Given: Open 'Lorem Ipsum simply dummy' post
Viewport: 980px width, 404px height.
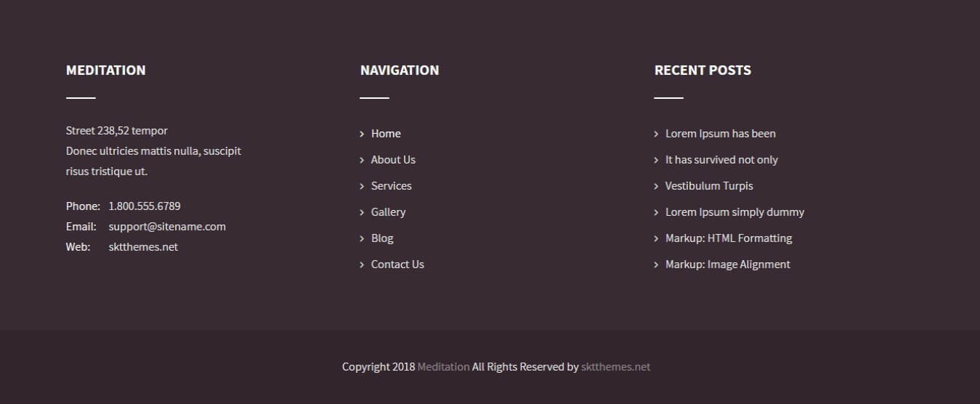Looking at the screenshot, I should click(734, 212).
